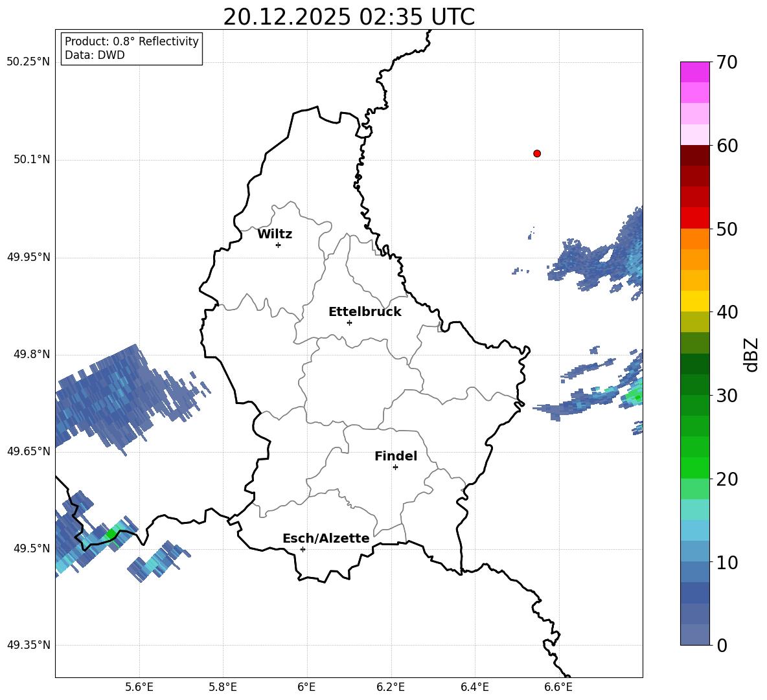This screenshot has width=767, height=700.
Task: Click the magenta top colorbar segment
Action: pyautogui.click(x=694, y=73)
